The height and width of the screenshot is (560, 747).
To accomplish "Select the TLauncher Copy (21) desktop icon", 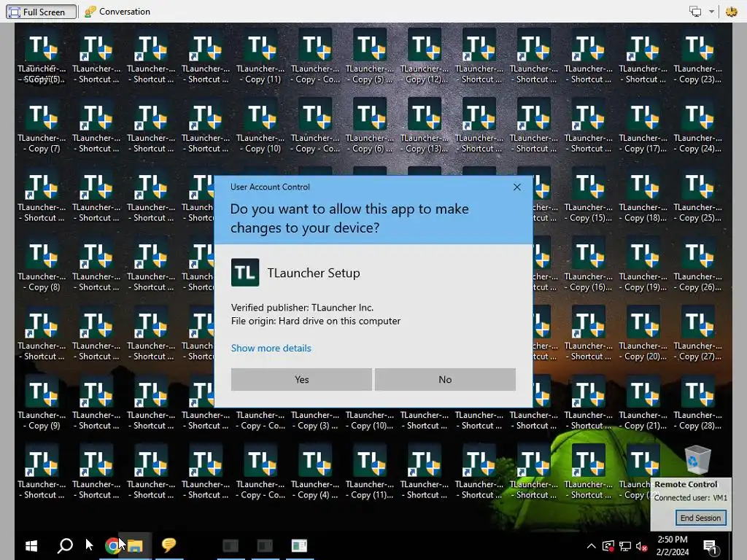I will pyautogui.click(x=643, y=403).
